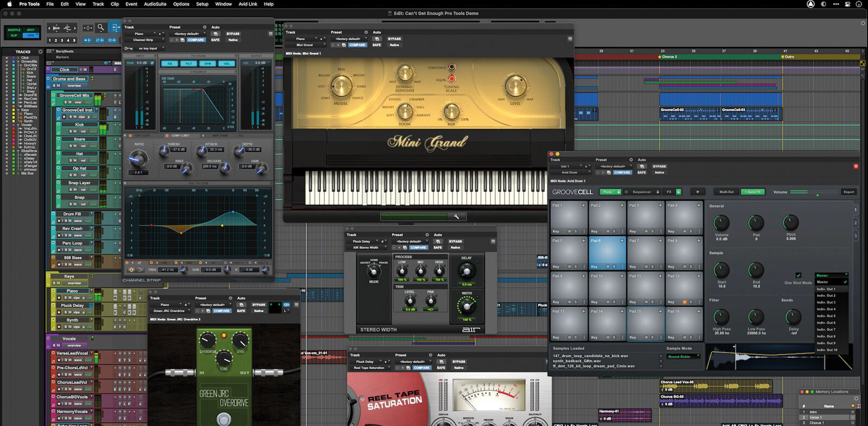Screen dimensions: 868x426
Task: Open the Channel Strip plugin selector dropdown
Action: (x=145, y=40)
